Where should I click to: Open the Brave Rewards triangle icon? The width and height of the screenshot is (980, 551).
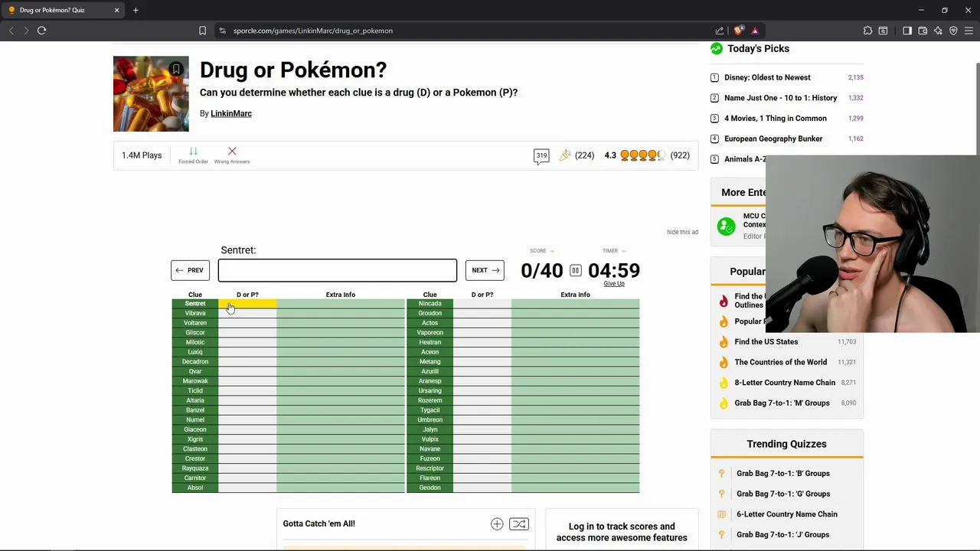point(755,31)
